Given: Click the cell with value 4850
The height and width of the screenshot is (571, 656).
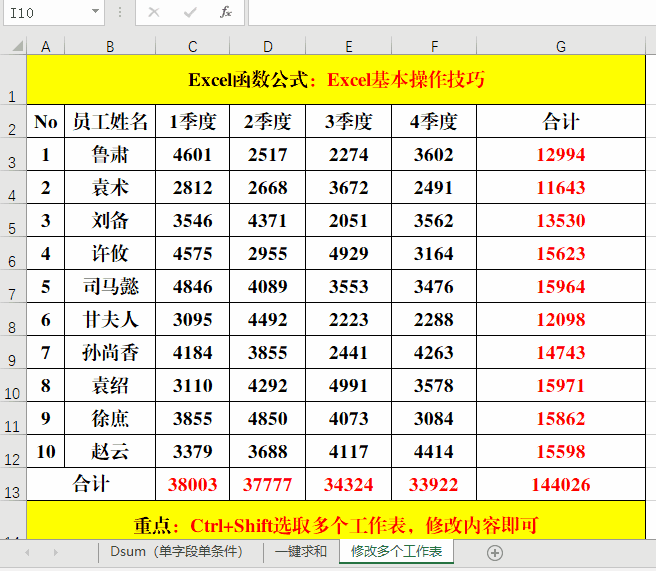Looking at the screenshot, I should tap(268, 418).
